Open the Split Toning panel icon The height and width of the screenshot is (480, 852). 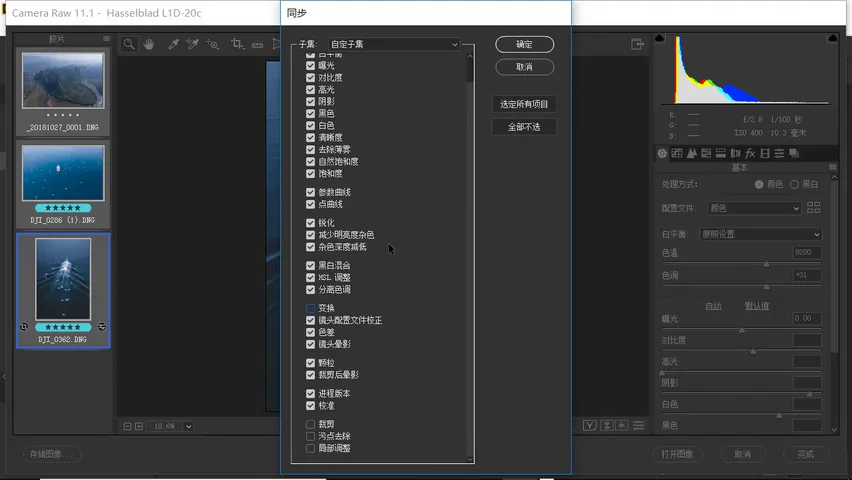721,153
